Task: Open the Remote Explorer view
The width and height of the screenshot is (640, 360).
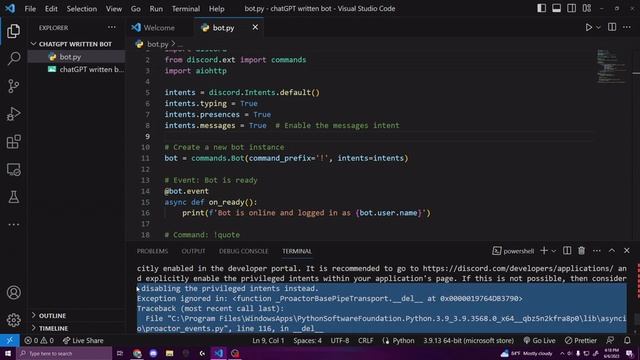Action: click(x=13, y=169)
